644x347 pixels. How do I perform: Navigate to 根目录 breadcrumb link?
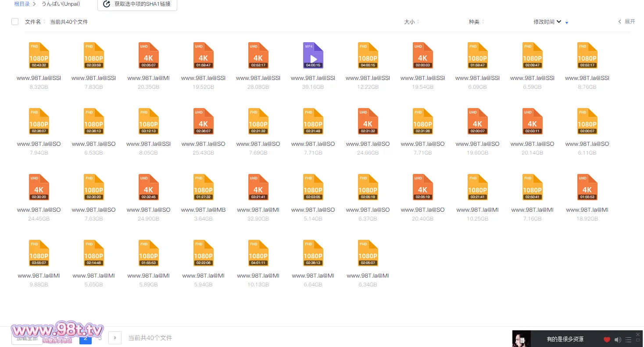(x=22, y=4)
